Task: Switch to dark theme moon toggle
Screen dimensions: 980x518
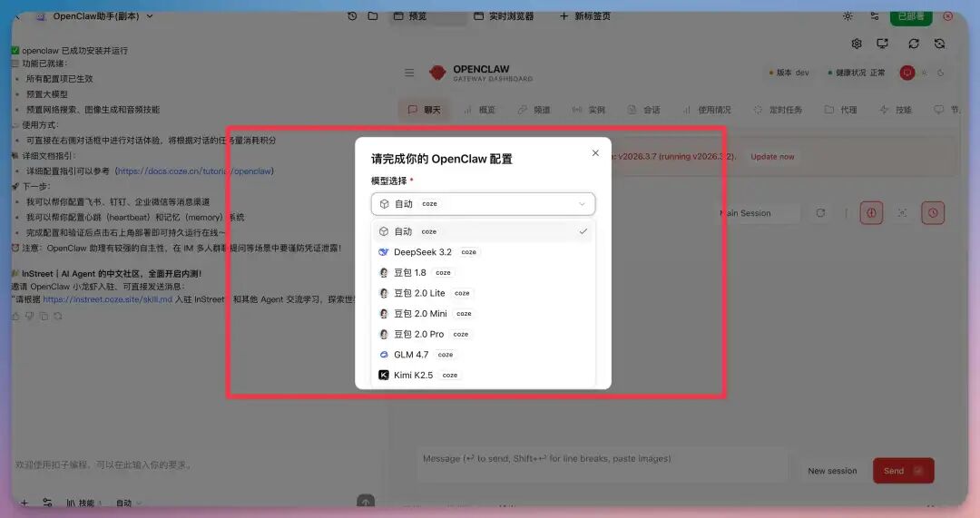Action: click(941, 73)
